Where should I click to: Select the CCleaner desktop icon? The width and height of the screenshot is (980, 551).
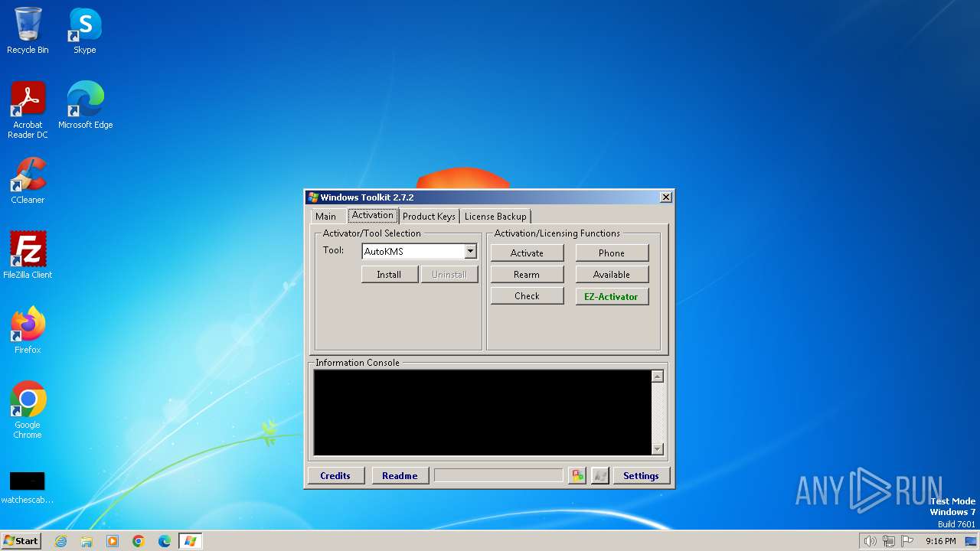28,181
